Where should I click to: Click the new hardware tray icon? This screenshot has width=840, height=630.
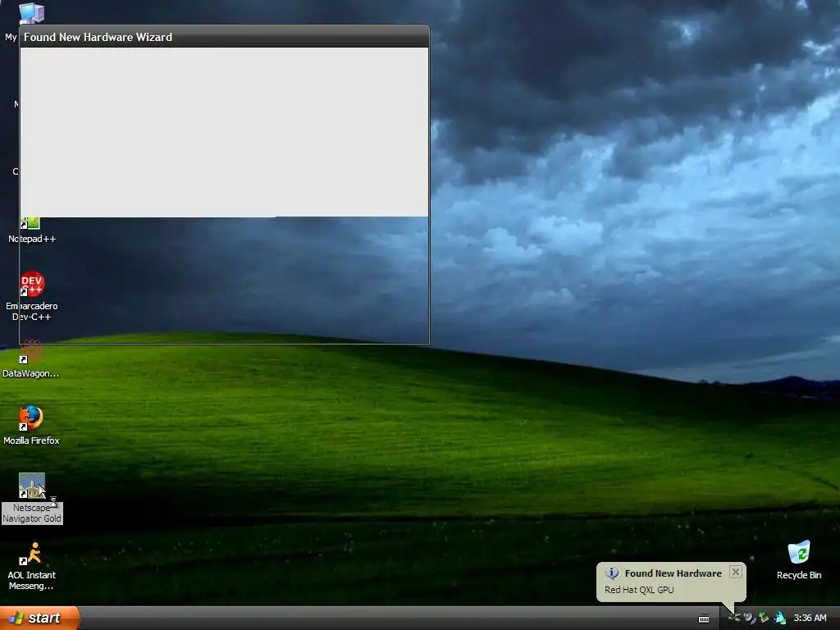coord(734,618)
